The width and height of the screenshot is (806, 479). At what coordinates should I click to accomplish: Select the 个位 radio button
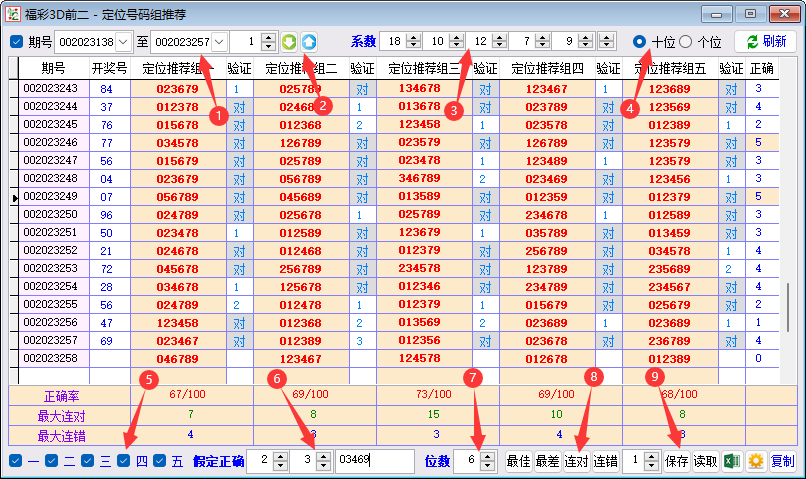coord(686,42)
